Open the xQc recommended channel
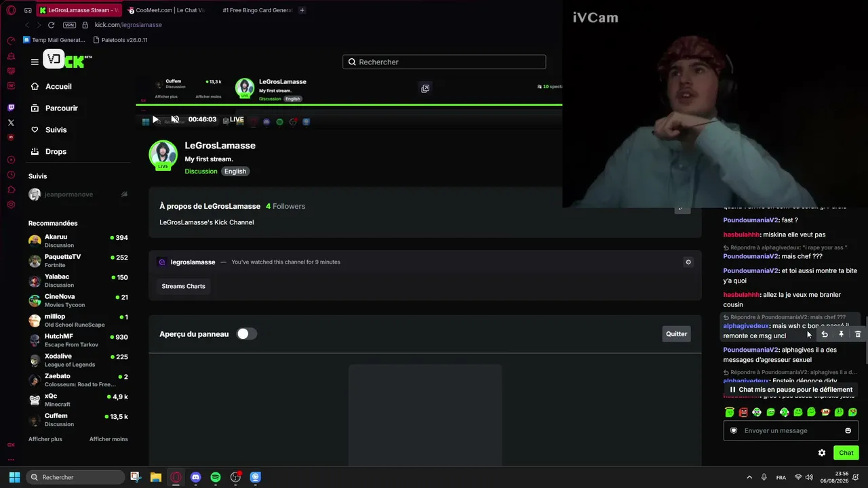 pos(79,400)
